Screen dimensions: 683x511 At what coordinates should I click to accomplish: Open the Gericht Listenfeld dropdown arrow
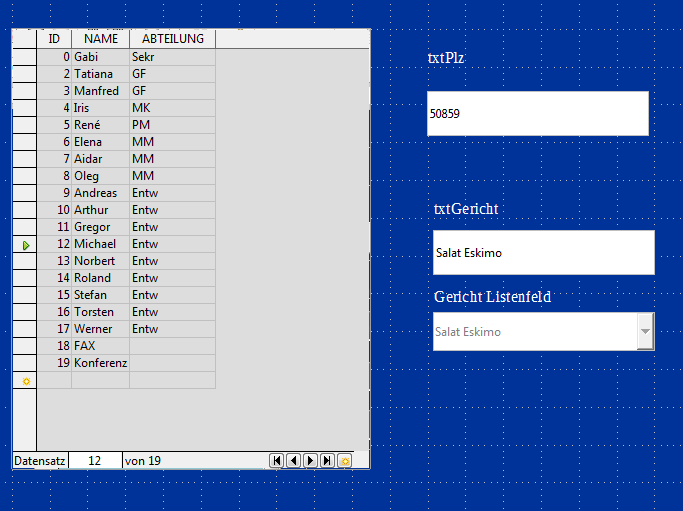point(645,332)
